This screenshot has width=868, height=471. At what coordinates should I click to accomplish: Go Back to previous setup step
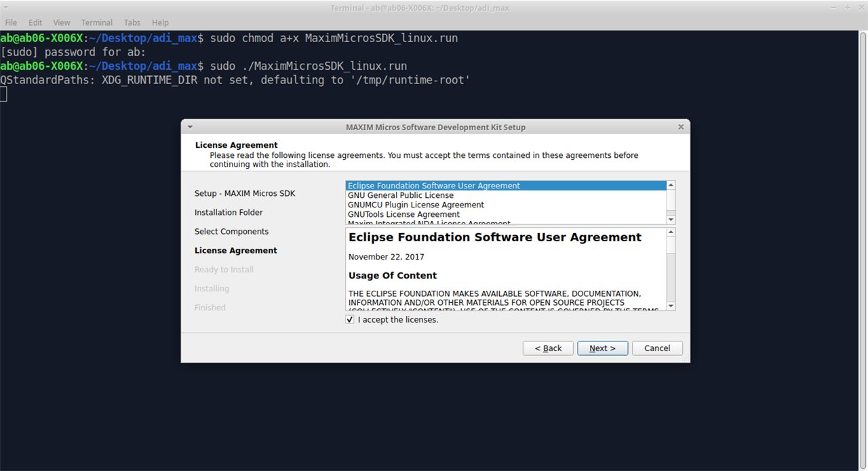[548, 348]
